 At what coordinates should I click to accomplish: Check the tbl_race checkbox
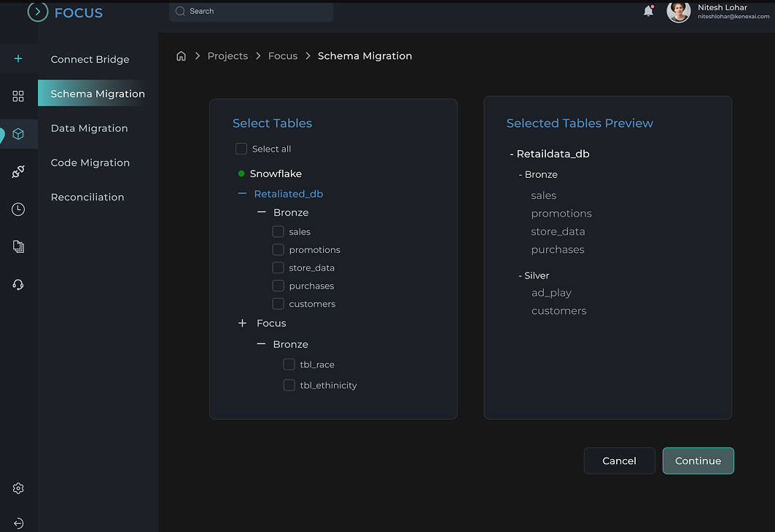pyautogui.click(x=289, y=364)
